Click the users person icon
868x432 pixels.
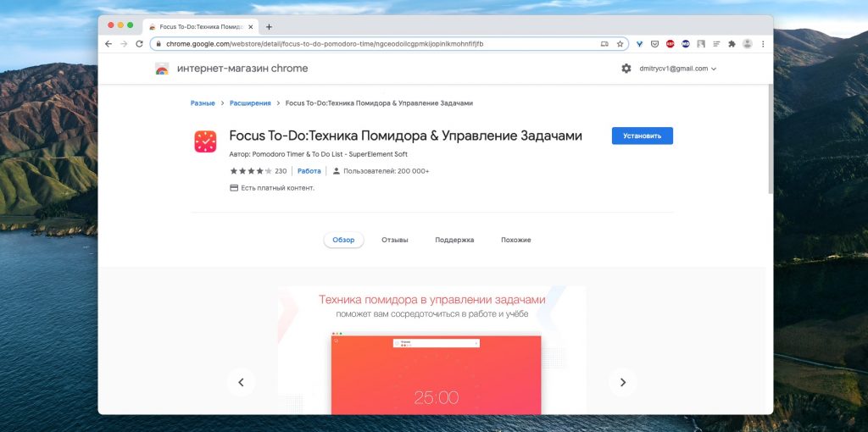click(x=336, y=171)
